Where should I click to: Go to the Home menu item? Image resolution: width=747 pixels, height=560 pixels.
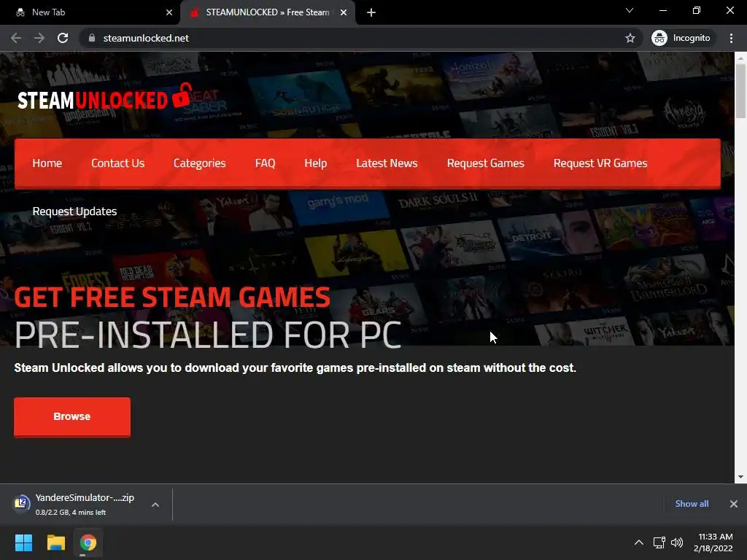47,163
